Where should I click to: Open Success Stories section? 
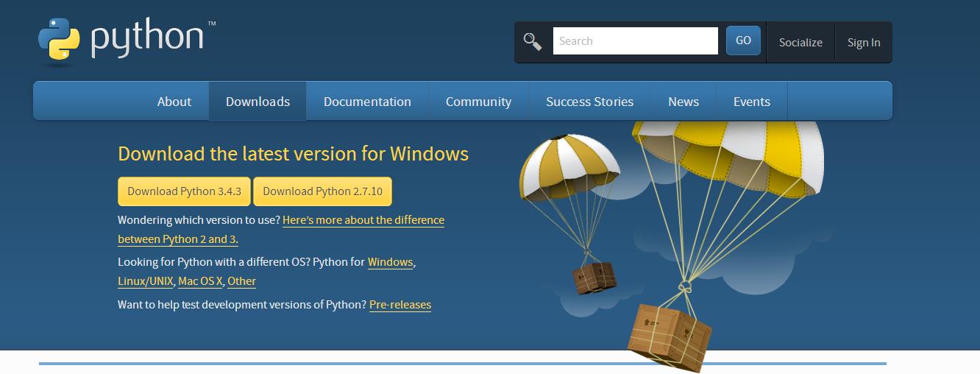click(589, 102)
